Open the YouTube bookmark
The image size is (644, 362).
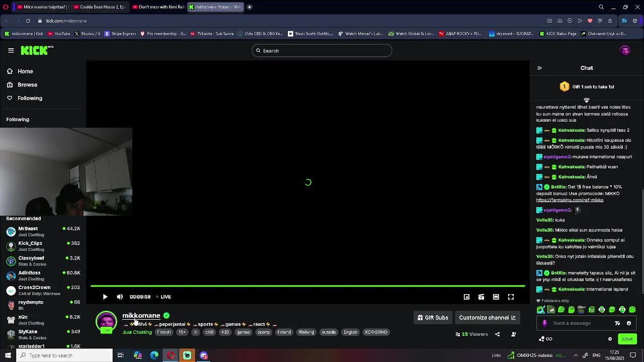[59, 34]
